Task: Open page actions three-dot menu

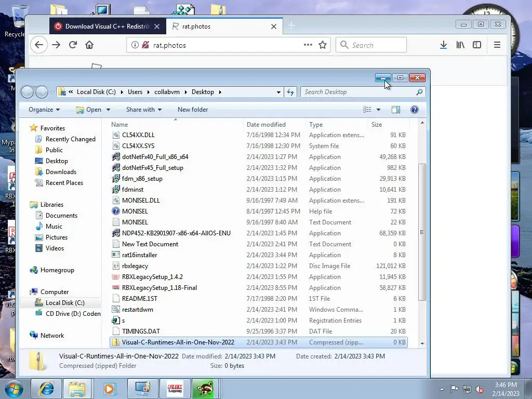Action: (x=308, y=45)
